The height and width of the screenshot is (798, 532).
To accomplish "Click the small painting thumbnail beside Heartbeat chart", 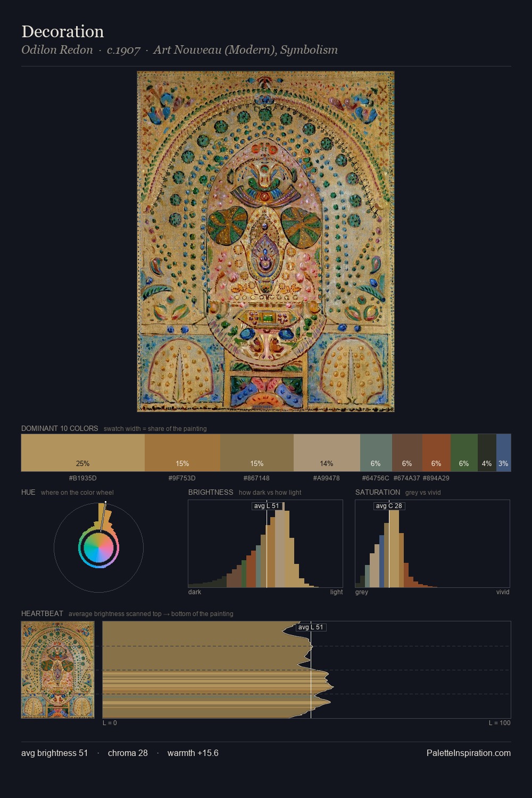I will click(57, 670).
